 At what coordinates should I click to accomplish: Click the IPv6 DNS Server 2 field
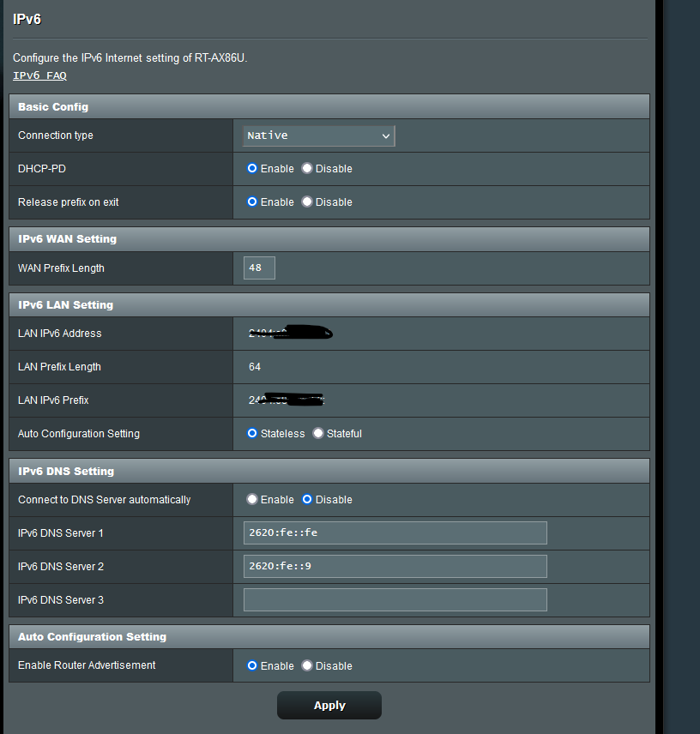coord(395,567)
